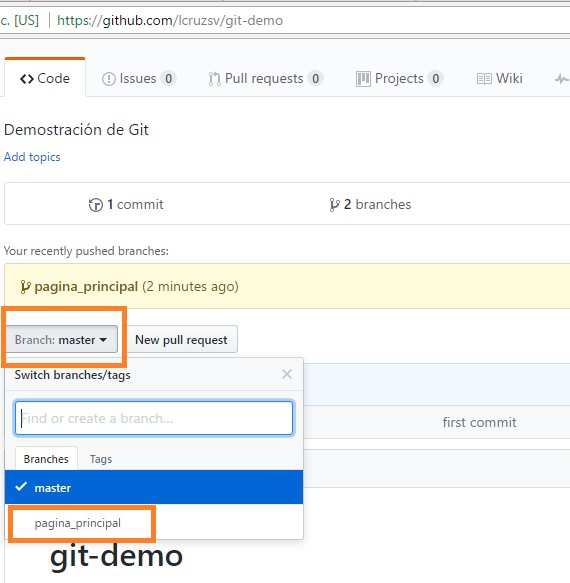Select the Tags tab in the popup
Image resolution: width=570 pixels, height=583 pixels.
101,459
